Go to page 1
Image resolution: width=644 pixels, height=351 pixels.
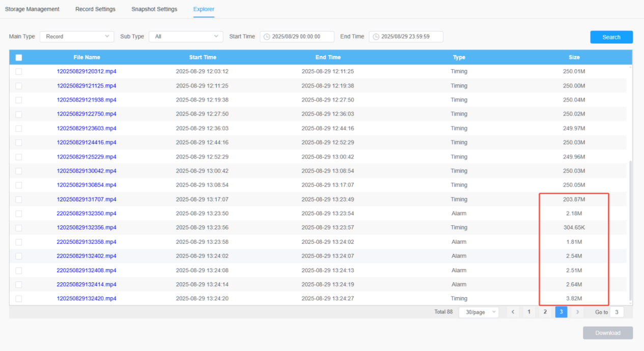coord(529,312)
